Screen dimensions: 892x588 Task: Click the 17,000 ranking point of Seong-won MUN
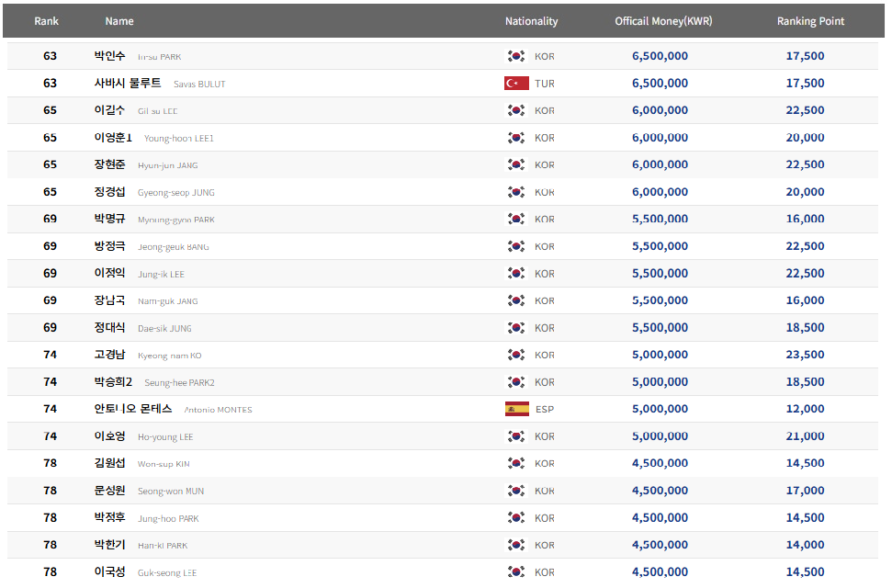805,490
